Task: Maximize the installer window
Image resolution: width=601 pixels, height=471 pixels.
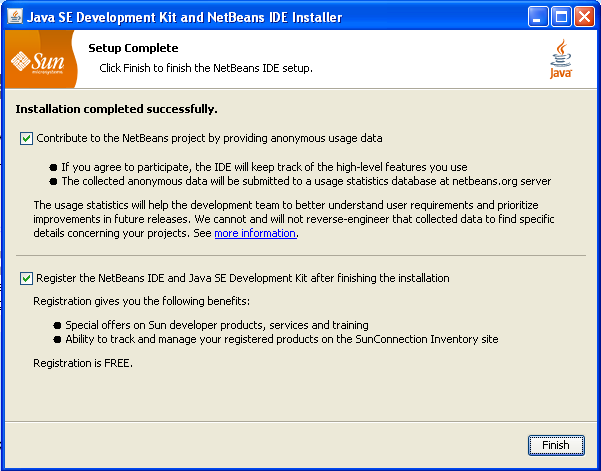Action: [560, 17]
